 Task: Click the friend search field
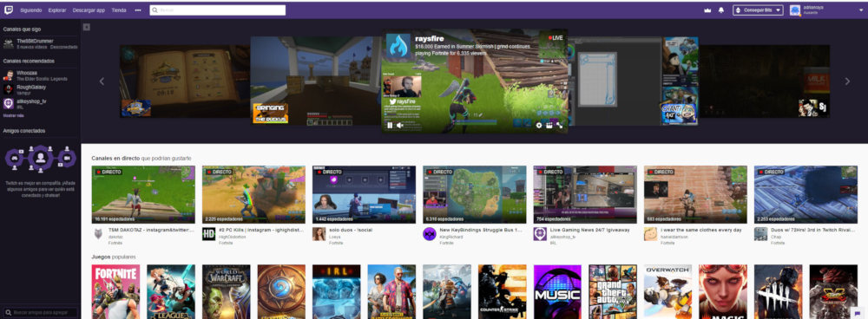tap(40, 312)
